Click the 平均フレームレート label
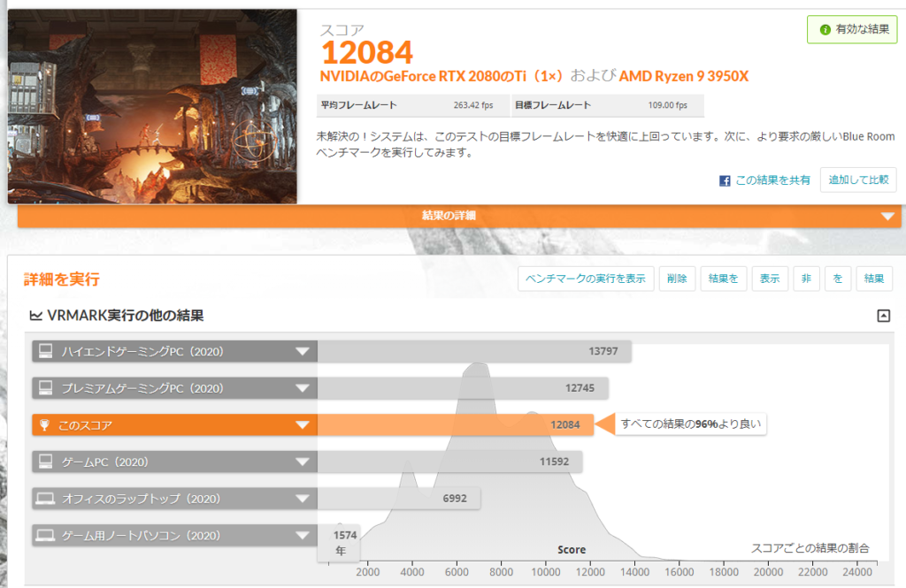Image resolution: width=906 pixels, height=588 pixels. (x=359, y=105)
